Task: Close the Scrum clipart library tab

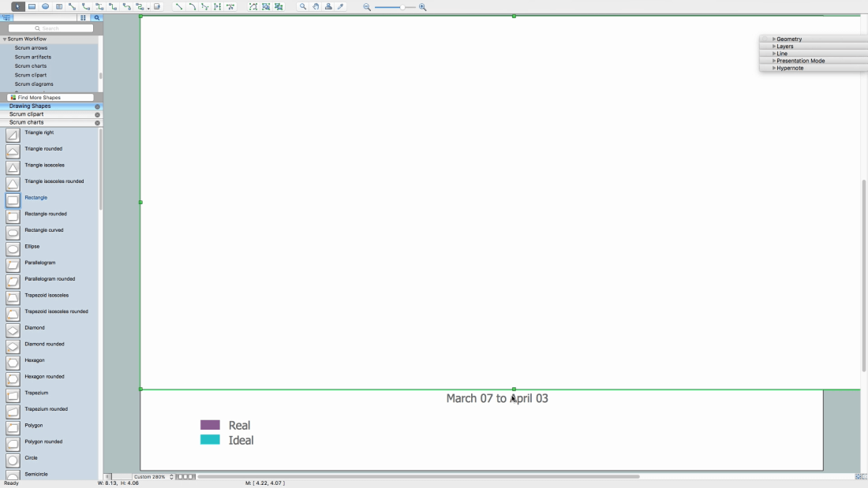Action: [x=97, y=115]
